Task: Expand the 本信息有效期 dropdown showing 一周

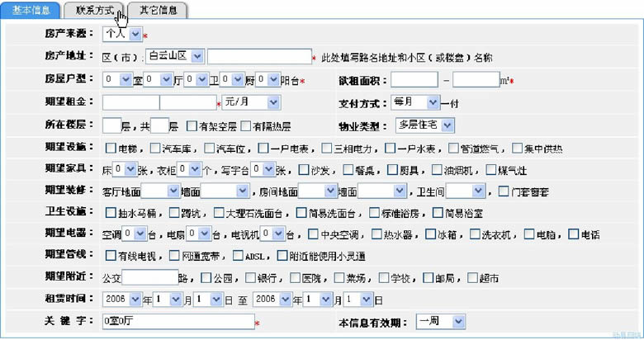Action: [438, 320]
